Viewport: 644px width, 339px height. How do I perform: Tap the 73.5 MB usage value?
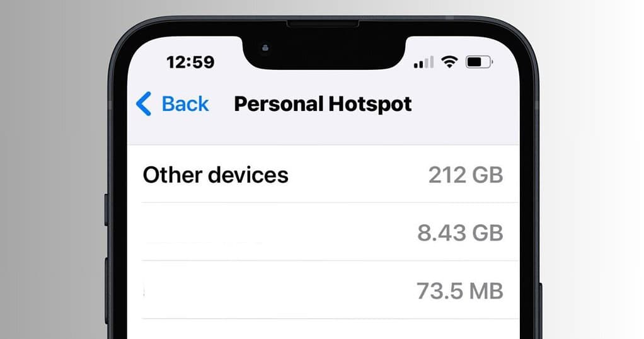click(460, 291)
